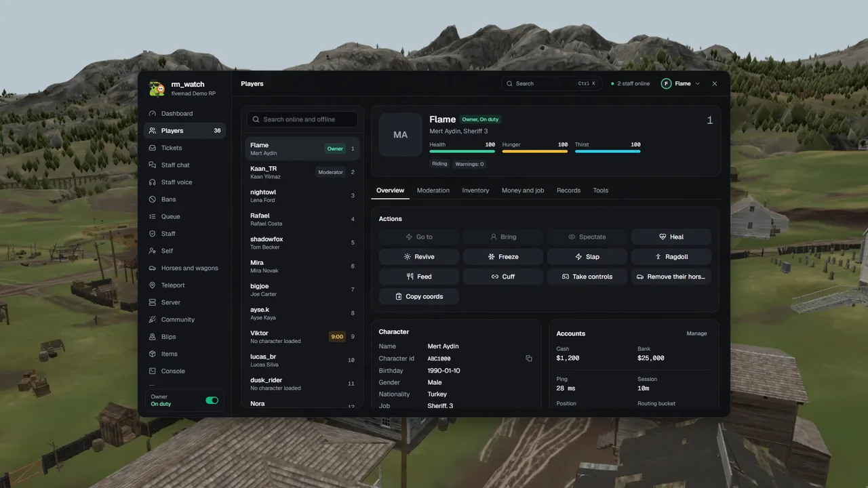This screenshot has height=488, width=868.
Task: Focus the Search online and offline field
Action: pyautogui.click(x=302, y=119)
